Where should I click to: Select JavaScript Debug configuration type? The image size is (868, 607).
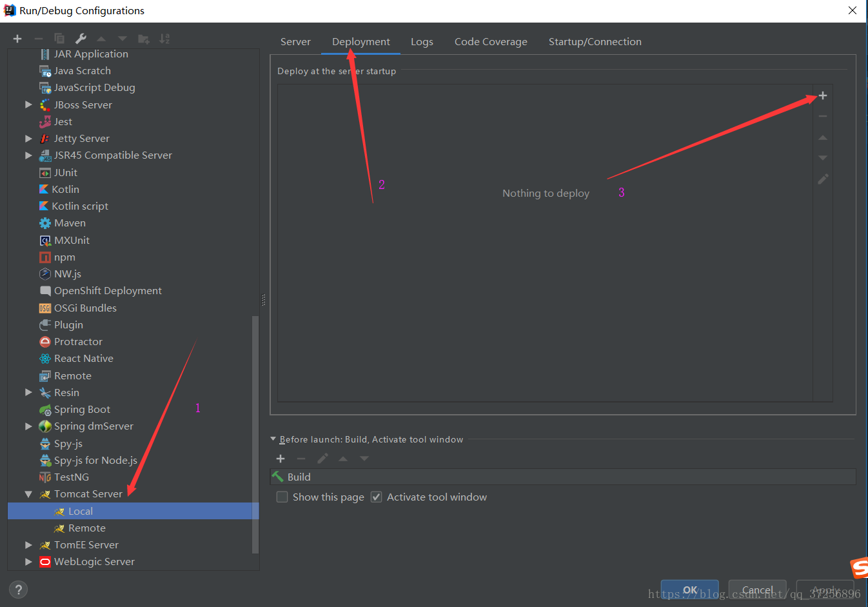coord(94,88)
